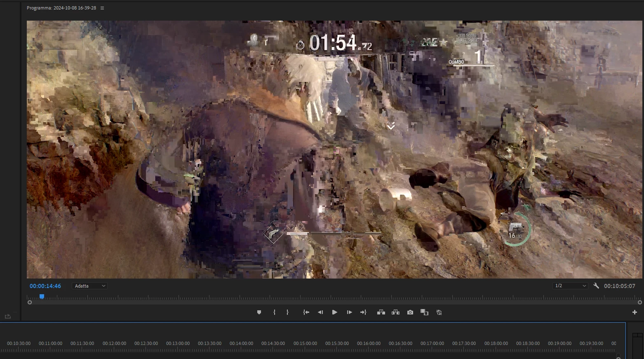Click the Mark In brace button
The image size is (644, 359).
[x=274, y=312]
